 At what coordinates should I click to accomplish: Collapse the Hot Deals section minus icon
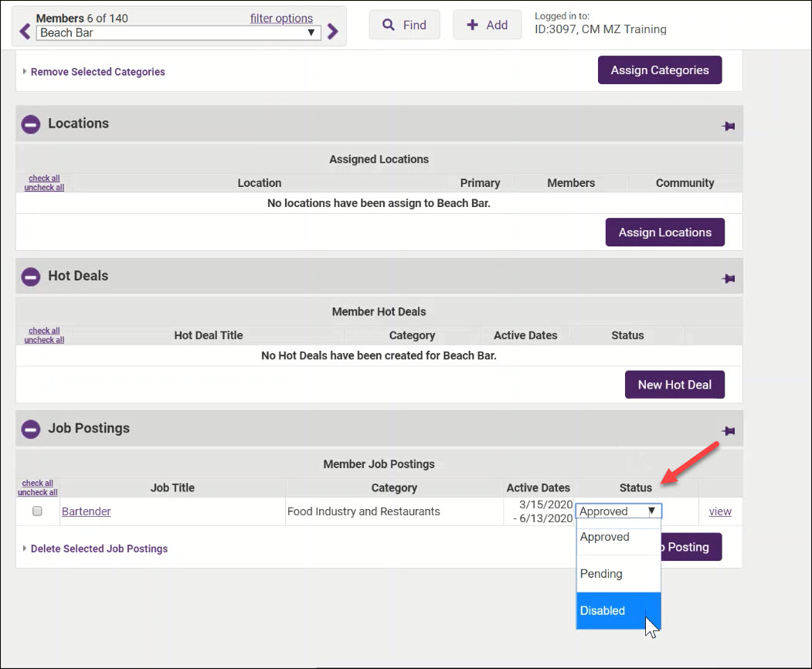tap(31, 276)
